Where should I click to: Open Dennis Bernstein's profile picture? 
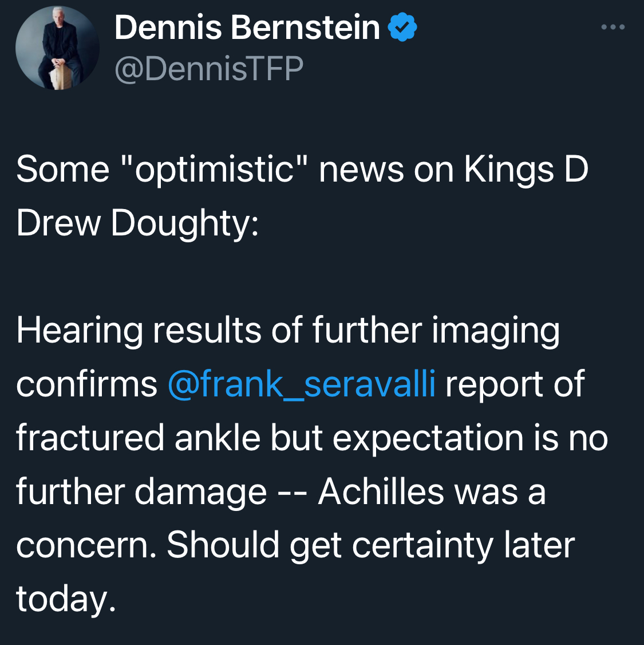58,48
